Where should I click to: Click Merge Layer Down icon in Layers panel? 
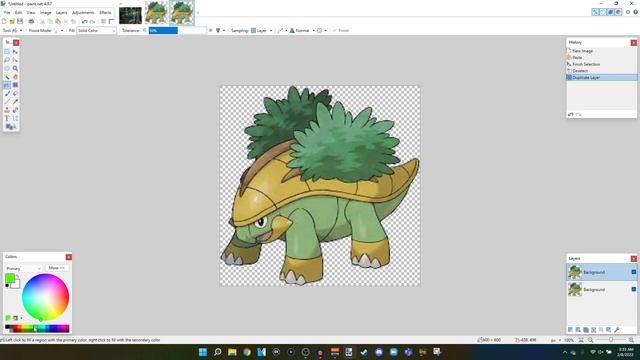point(593,330)
